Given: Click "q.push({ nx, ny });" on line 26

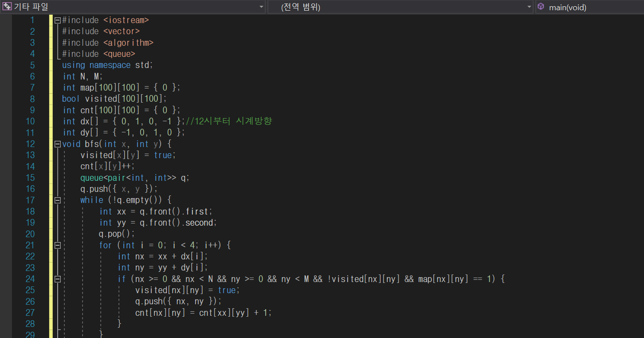Looking at the screenshot, I should click(178, 301).
